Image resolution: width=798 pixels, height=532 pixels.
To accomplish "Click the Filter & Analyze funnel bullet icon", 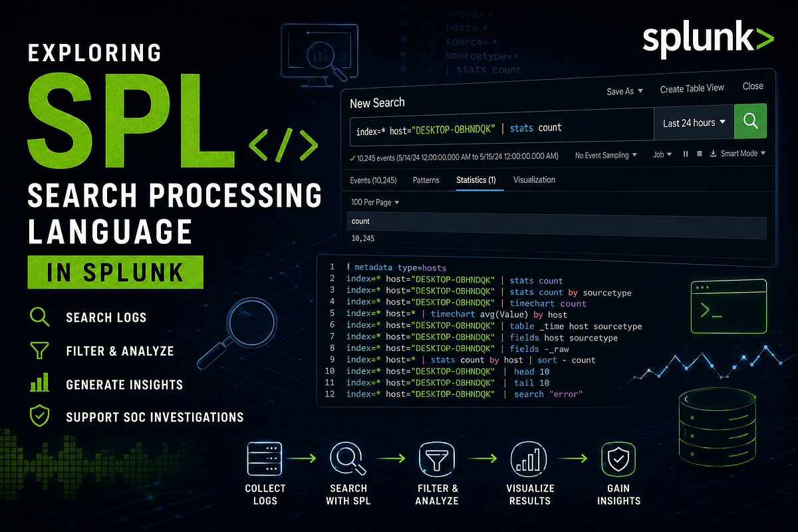I will coord(40,350).
